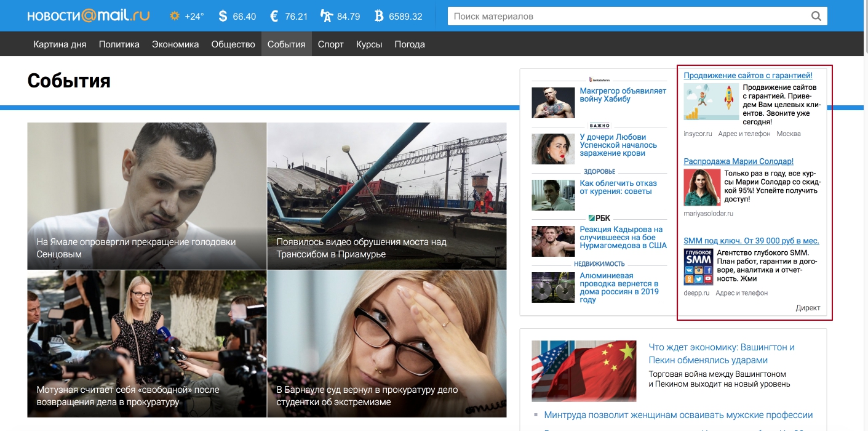The height and width of the screenshot is (431, 868).
Task: Click the search magnifier icon
Action: 816,16
